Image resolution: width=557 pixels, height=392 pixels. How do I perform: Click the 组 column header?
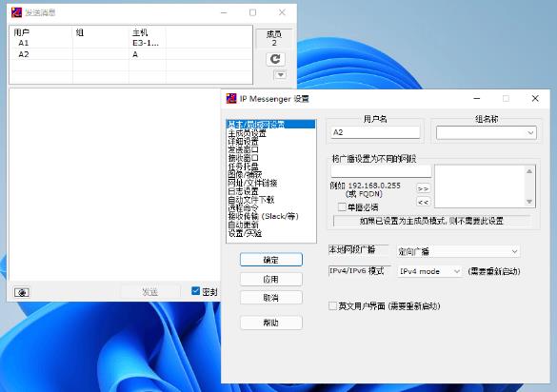pos(101,32)
